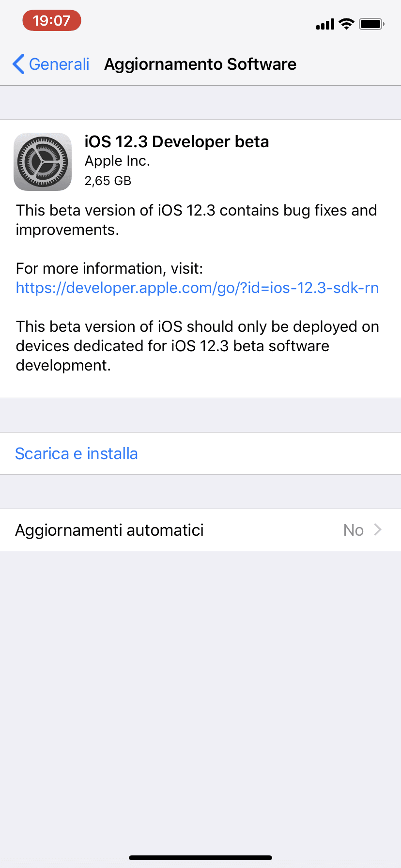Tap the 2,65 GB size label
The image size is (401, 868).
pyautogui.click(x=108, y=181)
